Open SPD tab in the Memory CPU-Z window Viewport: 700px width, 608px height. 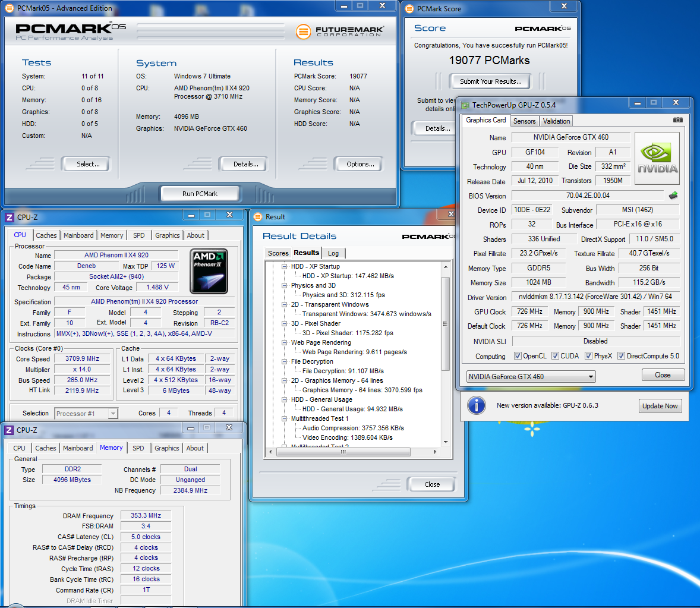[138, 448]
